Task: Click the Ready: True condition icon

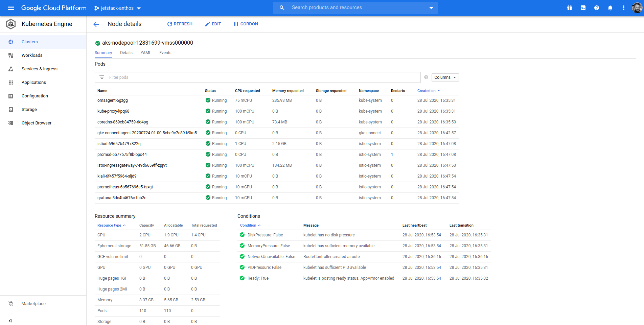Action: [242, 278]
